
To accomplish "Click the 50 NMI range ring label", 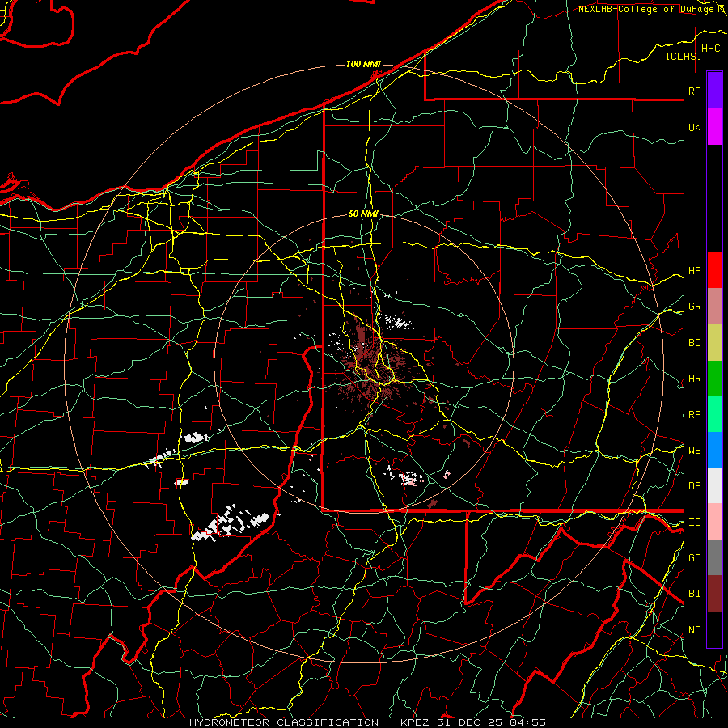I will point(363,214).
